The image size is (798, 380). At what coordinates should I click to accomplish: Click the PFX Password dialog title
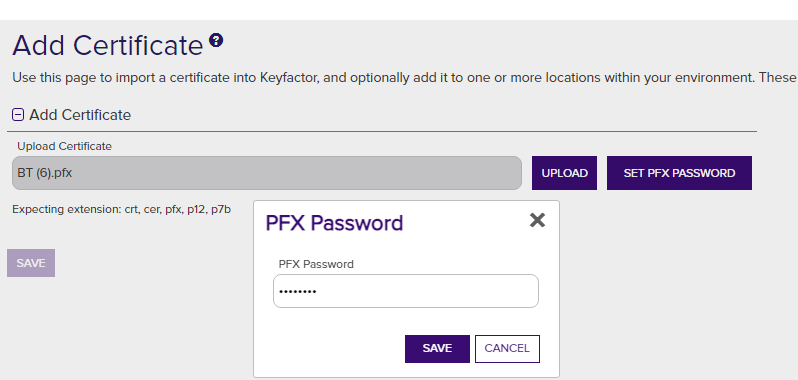click(334, 223)
